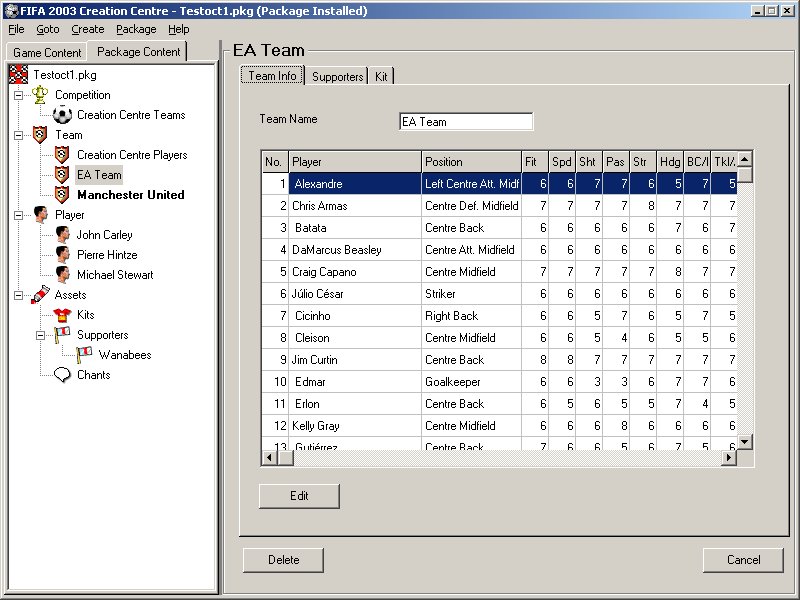Click the Edit button
The width and height of the screenshot is (800, 600).
[x=299, y=496]
